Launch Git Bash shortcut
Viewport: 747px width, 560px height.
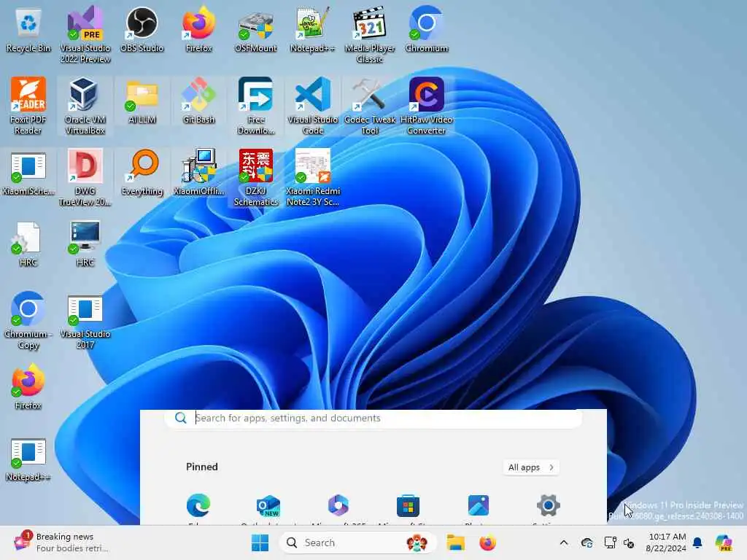198,101
